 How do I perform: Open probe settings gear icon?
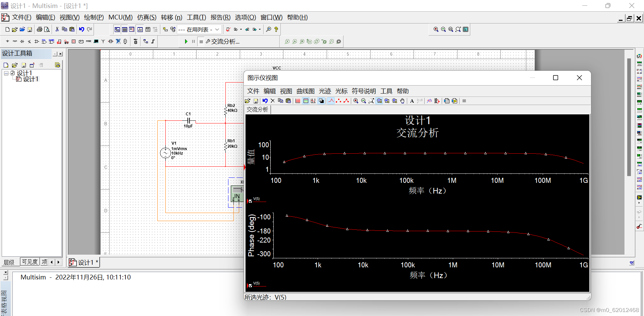point(339,42)
